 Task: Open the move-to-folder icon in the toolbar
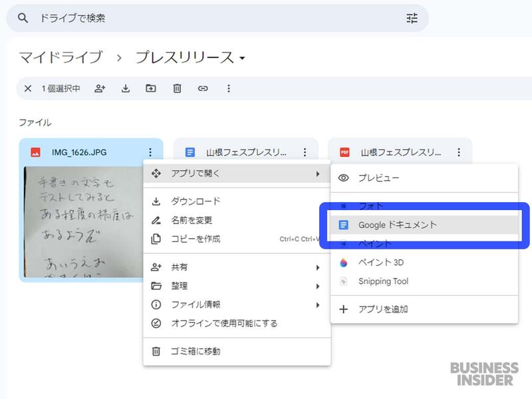pos(151,88)
